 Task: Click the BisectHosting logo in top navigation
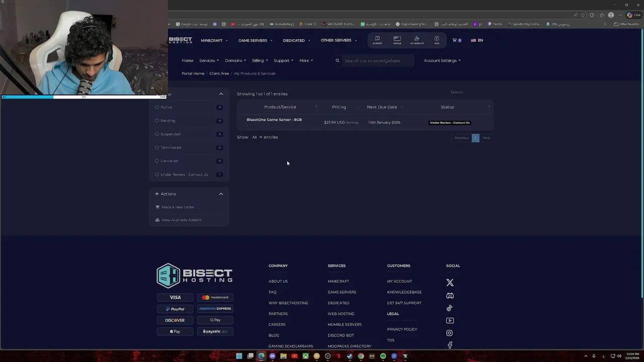pos(180,40)
